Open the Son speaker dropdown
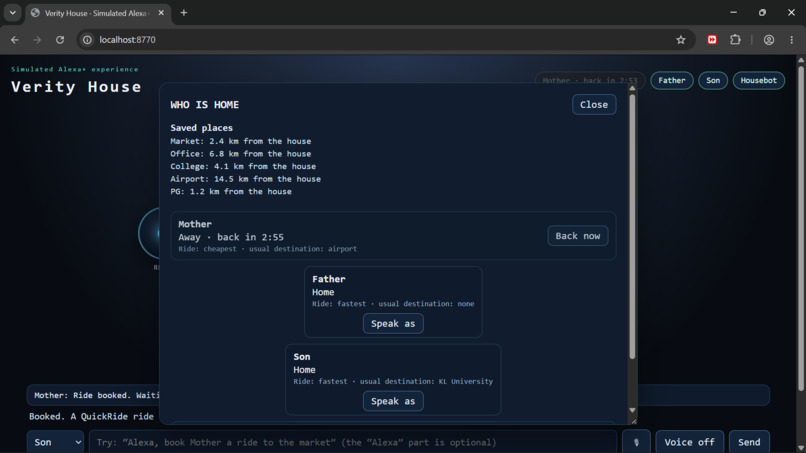The height and width of the screenshot is (453, 806). (x=56, y=442)
